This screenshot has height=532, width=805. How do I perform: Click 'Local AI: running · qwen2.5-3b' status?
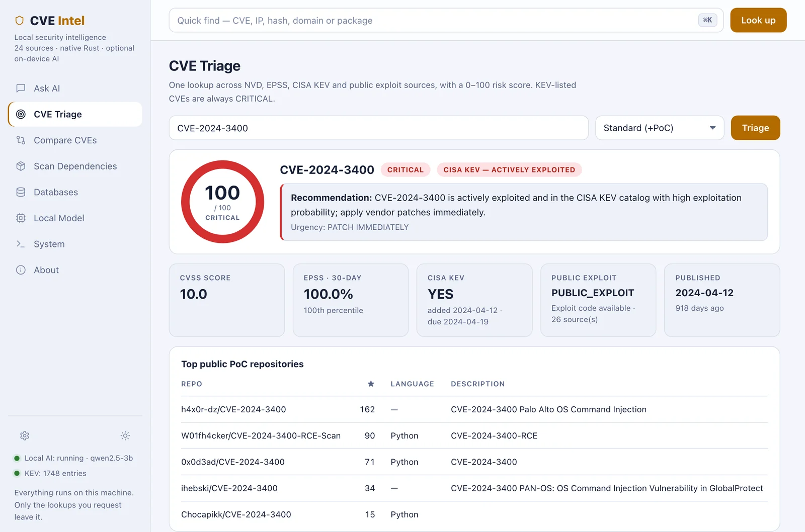click(78, 458)
